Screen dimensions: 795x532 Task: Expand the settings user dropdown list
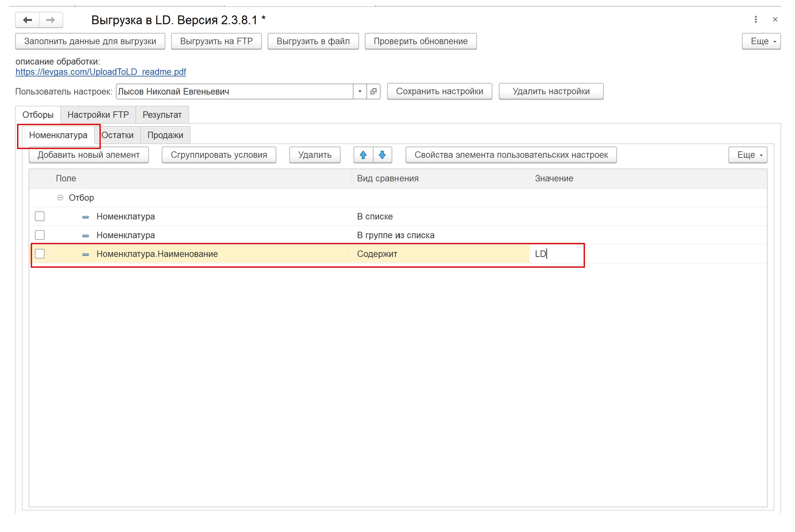pos(360,91)
